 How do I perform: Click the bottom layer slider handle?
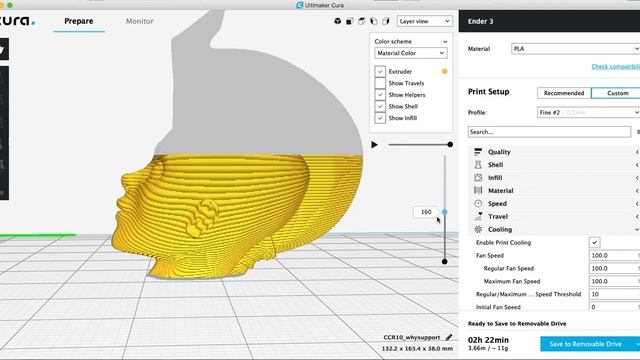444,261
